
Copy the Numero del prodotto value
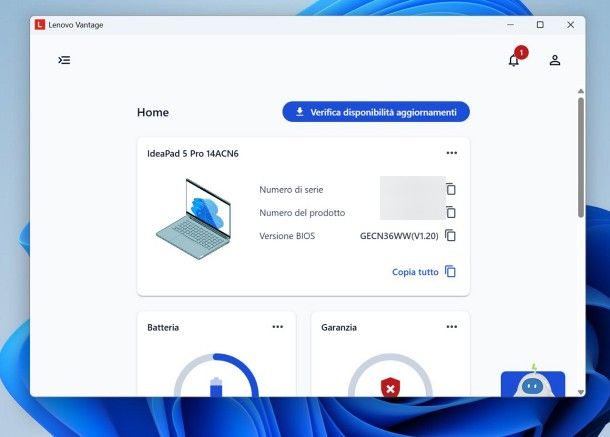point(451,212)
